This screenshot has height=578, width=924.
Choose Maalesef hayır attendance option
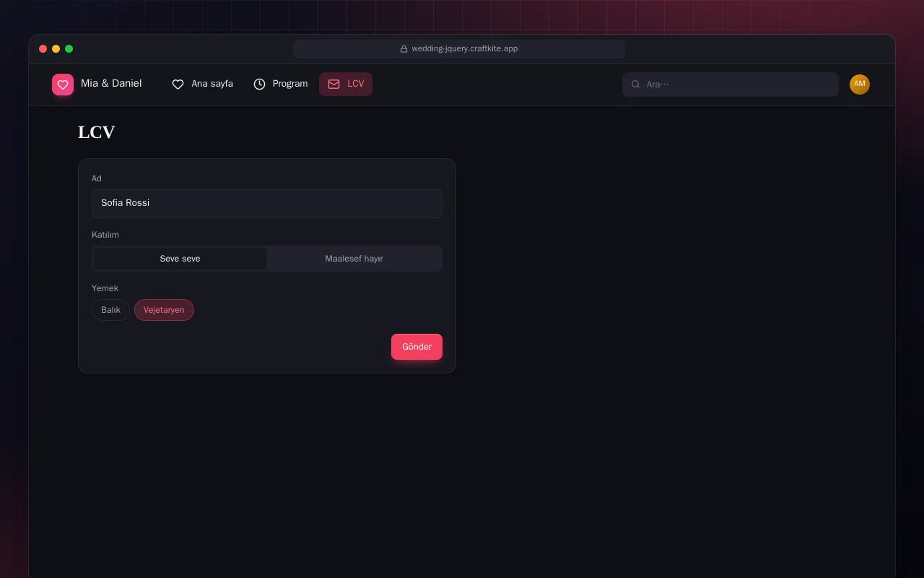[x=354, y=259]
